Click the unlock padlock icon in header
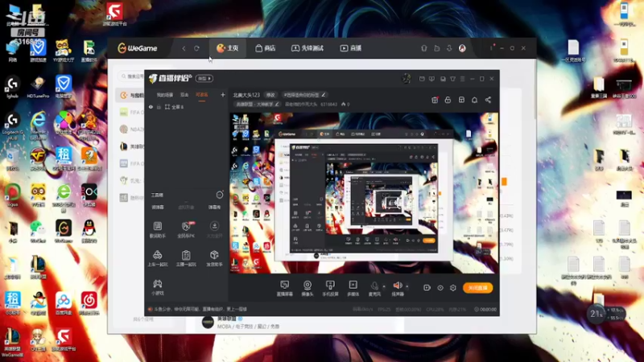644x362 pixels. click(448, 100)
